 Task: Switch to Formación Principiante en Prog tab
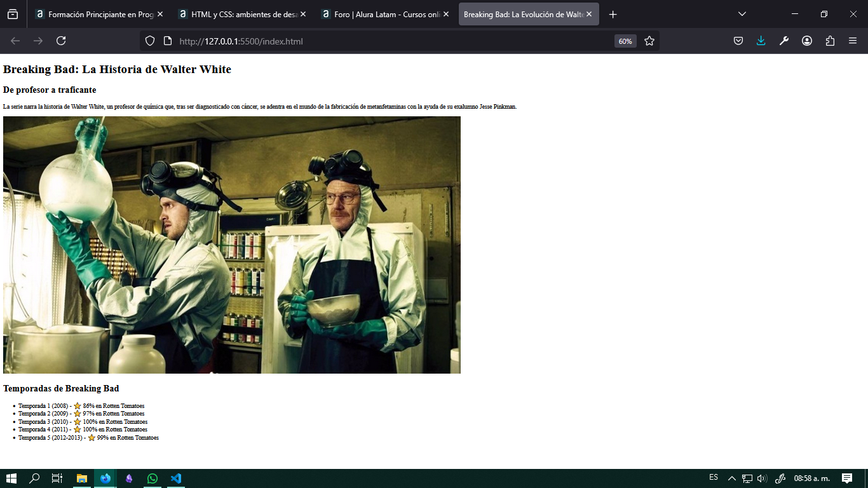tap(99, 14)
